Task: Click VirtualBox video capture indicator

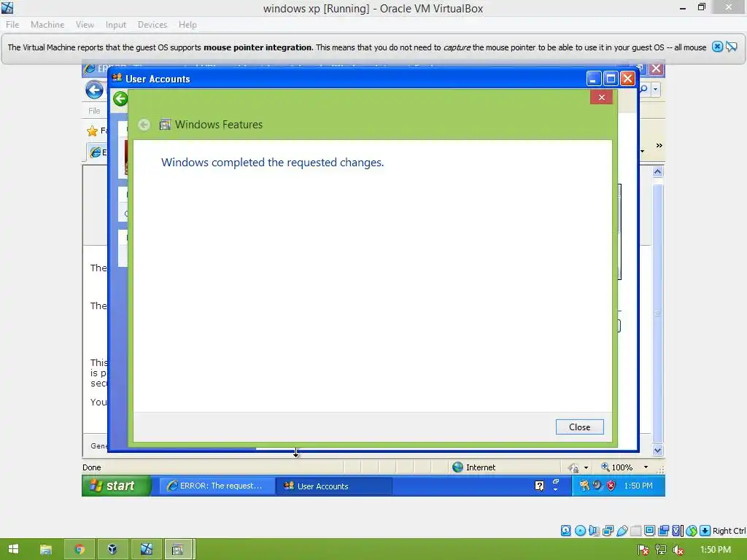Action: tap(663, 531)
